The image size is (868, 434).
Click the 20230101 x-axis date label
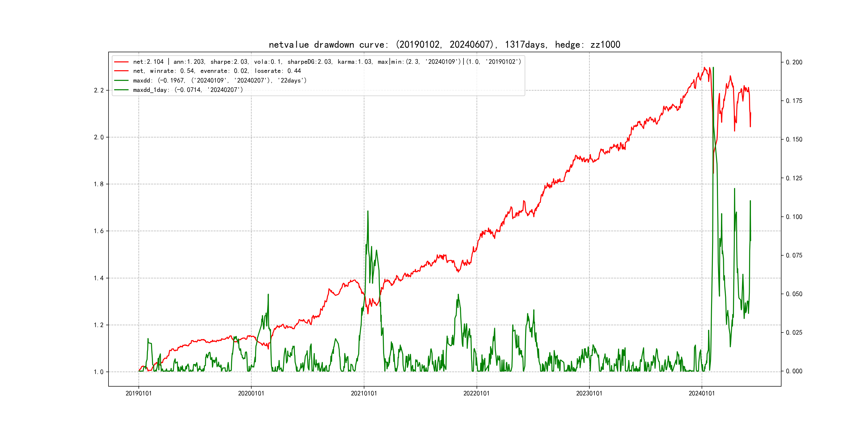point(589,393)
